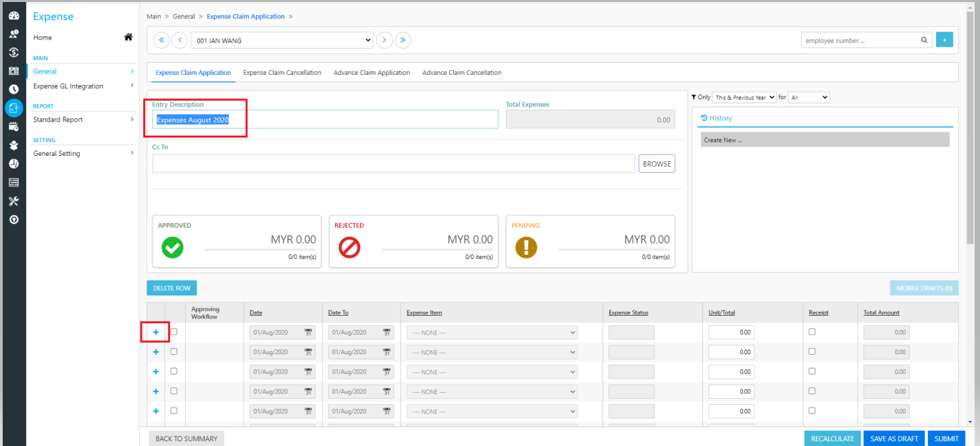This screenshot has height=446, width=980.
Task: Click the wrench tools icon in sidebar
Action: click(14, 201)
